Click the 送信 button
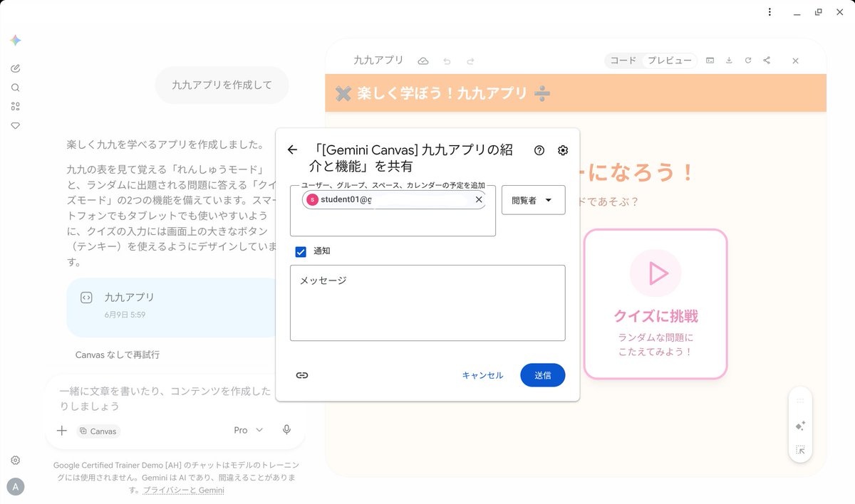 click(543, 375)
